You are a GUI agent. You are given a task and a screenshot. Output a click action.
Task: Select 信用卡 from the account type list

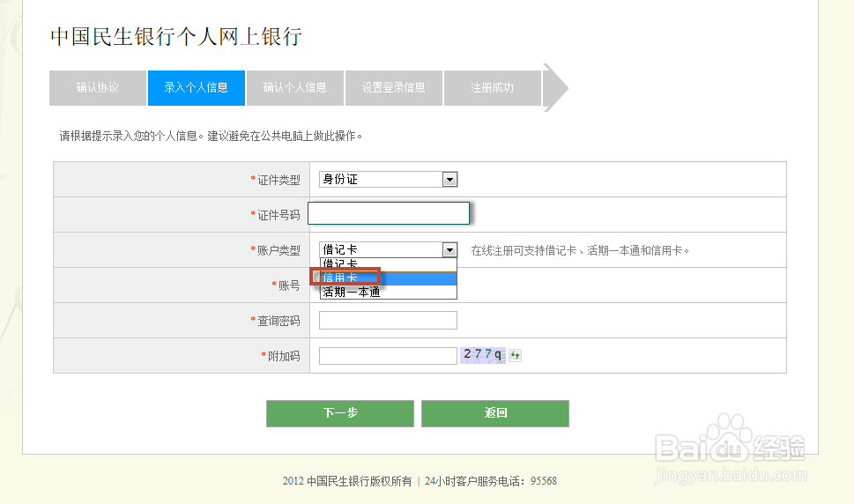(x=388, y=278)
